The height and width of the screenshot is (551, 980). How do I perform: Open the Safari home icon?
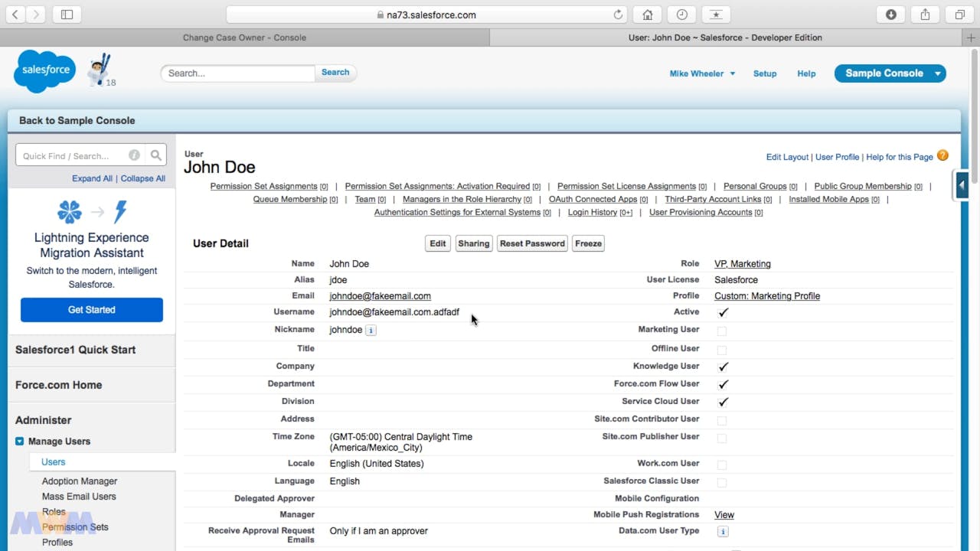[x=648, y=15]
